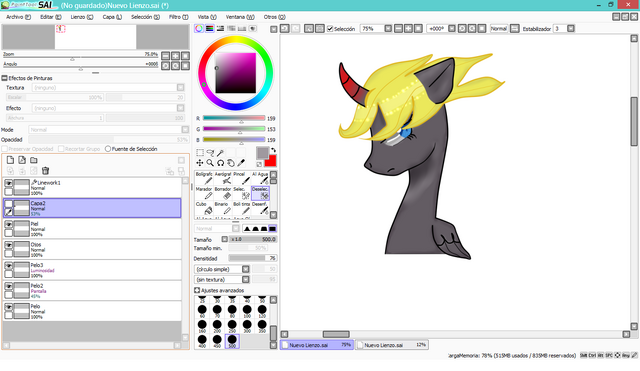Adjust the R red channel slider

234,118
